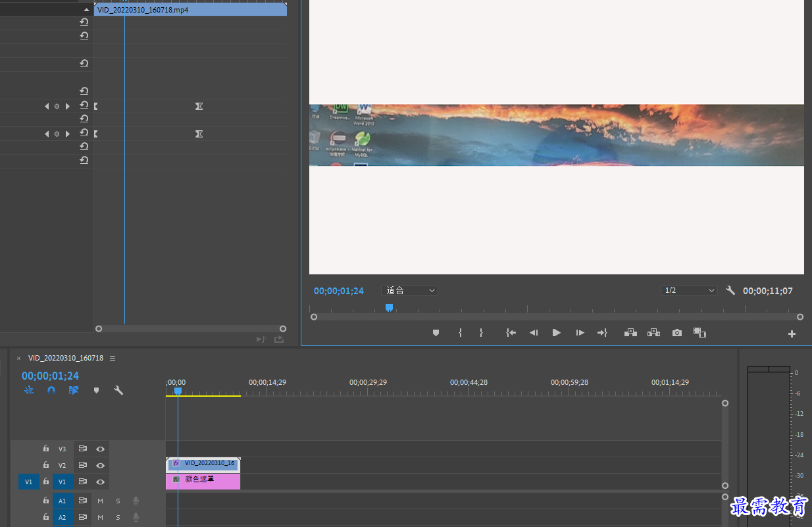Collapse the Effect Controls timeline view arrow
Viewport: 812px width, 527px height.
[86, 10]
